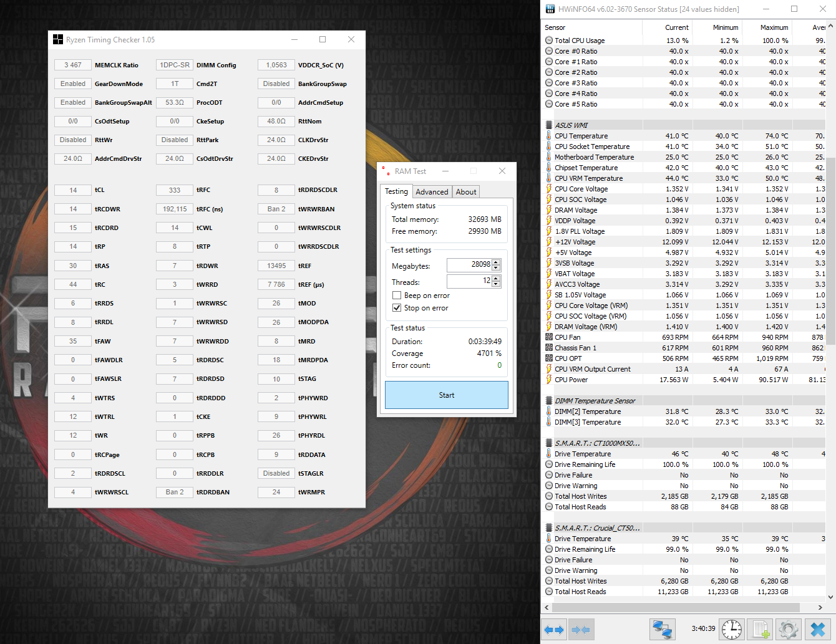Click the CPU Fan sensor icon

[549, 337]
